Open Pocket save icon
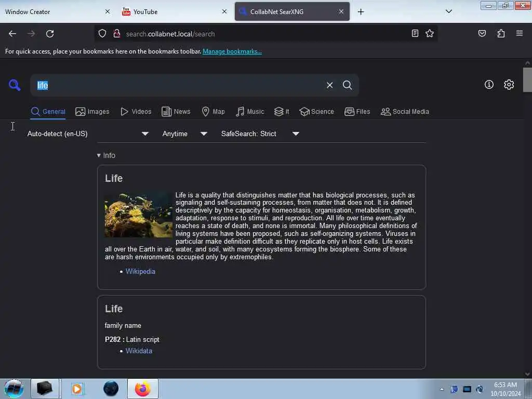 point(482,33)
